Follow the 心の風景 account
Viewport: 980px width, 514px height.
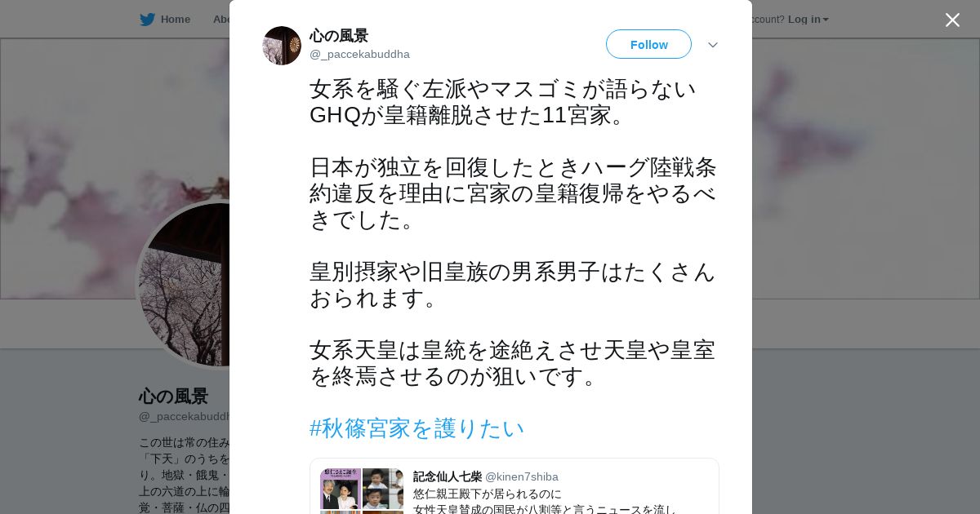pyautogui.click(x=648, y=44)
